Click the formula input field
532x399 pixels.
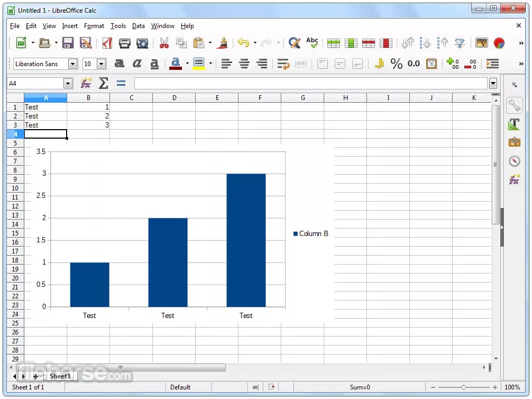[x=310, y=83]
